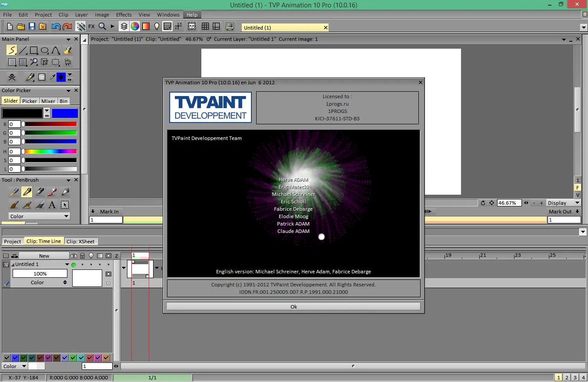Switch to the Project tab
Screen dimensions: 588x382
pyautogui.click(x=13, y=241)
